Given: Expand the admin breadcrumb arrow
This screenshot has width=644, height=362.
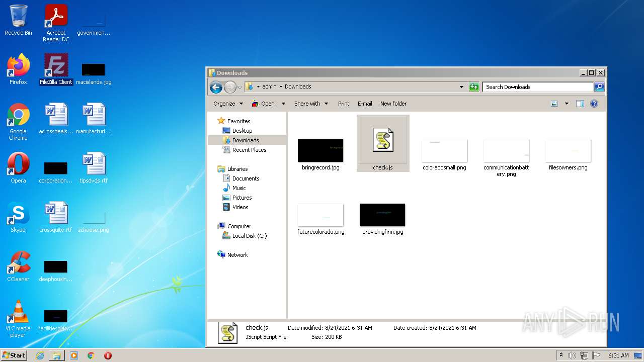Looking at the screenshot, I should pyautogui.click(x=281, y=86).
